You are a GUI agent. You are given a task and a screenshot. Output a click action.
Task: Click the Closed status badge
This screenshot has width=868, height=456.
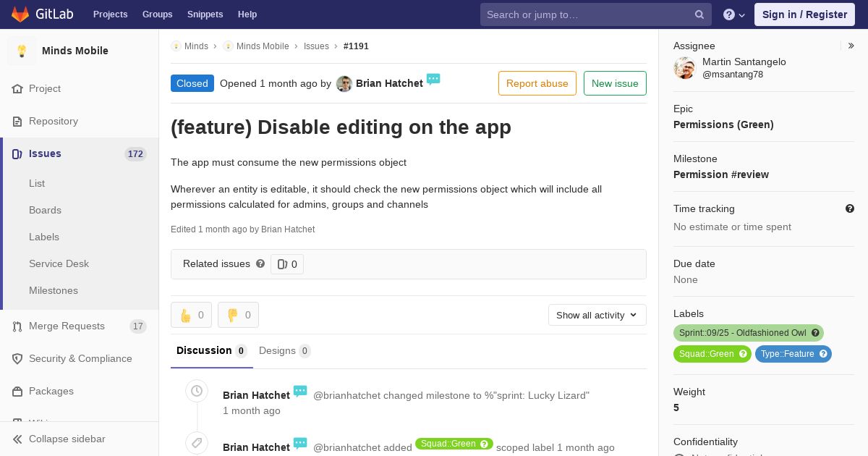click(192, 83)
